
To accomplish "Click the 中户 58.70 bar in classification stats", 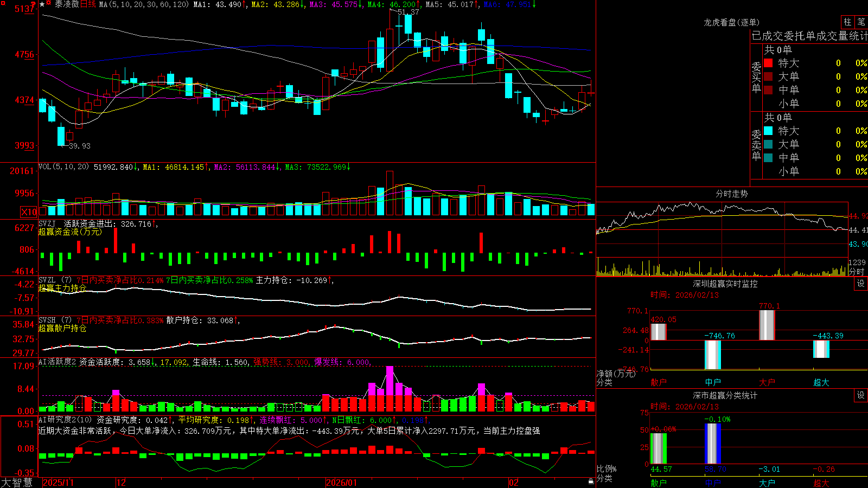I will tap(713, 444).
